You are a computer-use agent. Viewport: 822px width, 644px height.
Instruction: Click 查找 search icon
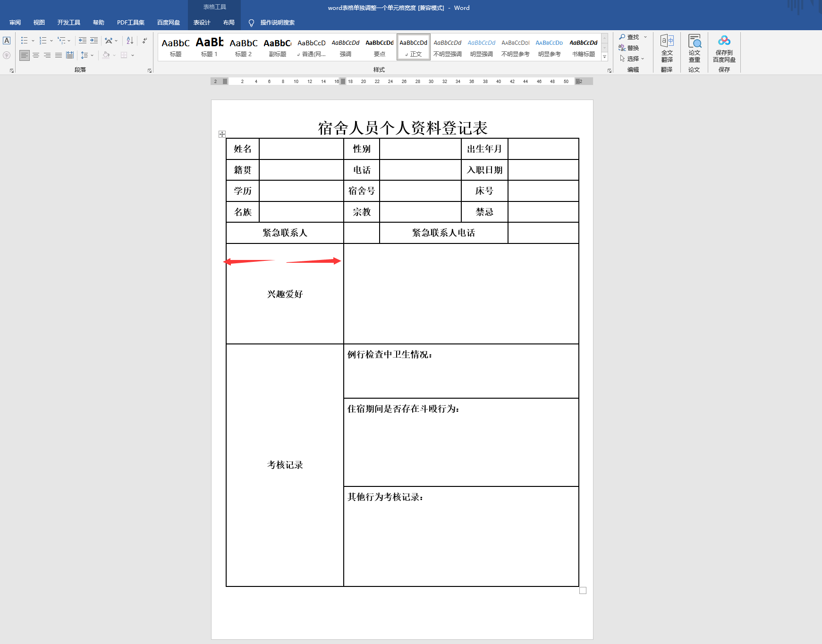click(x=622, y=37)
